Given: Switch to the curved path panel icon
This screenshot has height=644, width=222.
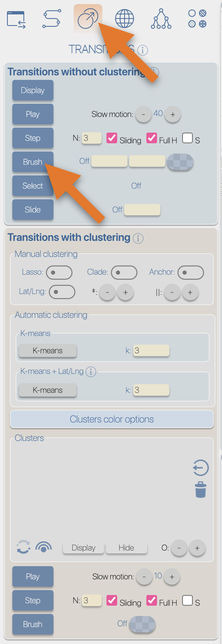Looking at the screenshot, I should (x=52, y=19).
